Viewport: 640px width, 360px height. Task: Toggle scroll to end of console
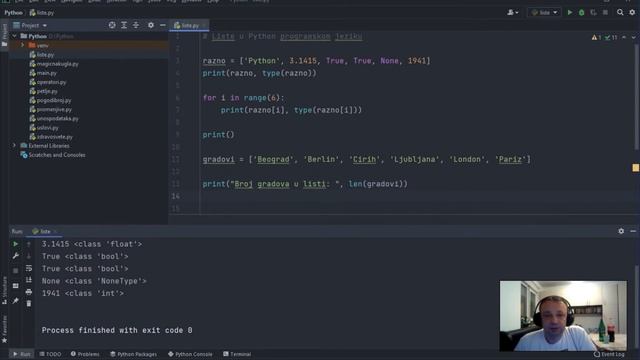click(29, 280)
